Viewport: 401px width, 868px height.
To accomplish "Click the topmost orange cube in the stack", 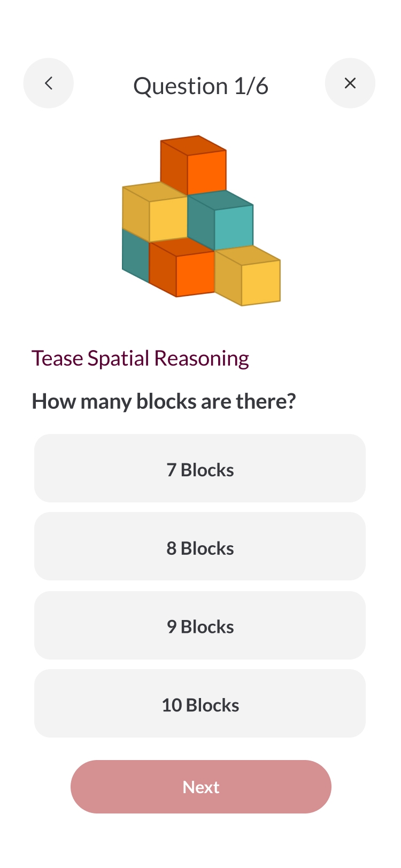I will pyautogui.click(x=194, y=165).
